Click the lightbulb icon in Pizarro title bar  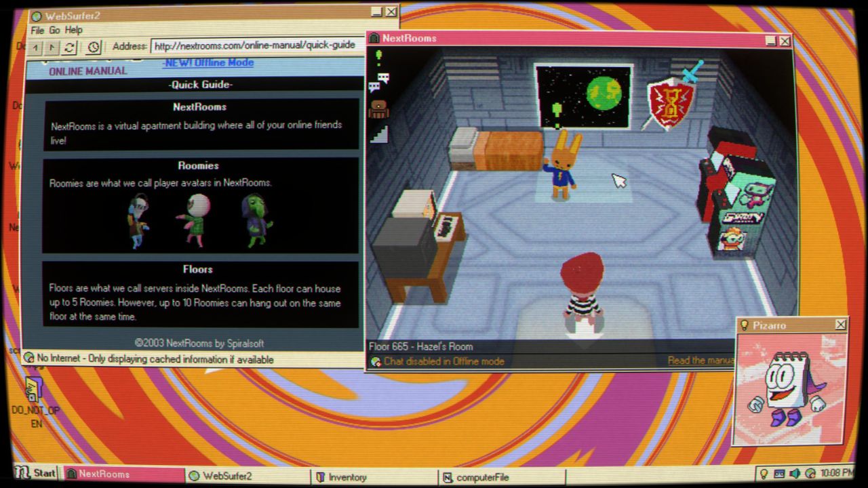point(745,325)
